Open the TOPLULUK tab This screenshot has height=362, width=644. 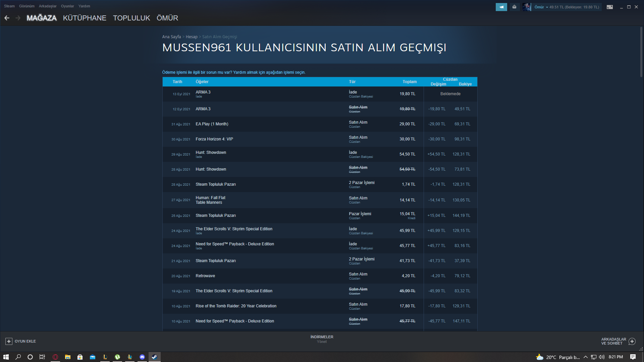pyautogui.click(x=131, y=18)
